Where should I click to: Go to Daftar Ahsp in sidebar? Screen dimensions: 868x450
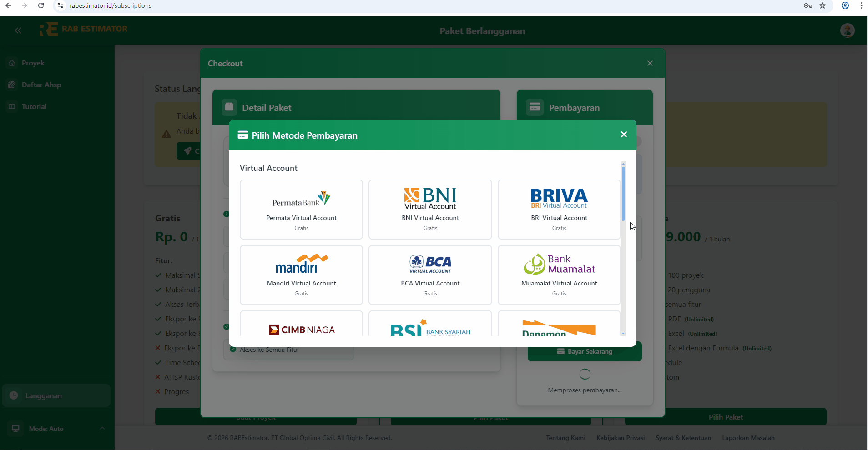tap(41, 85)
